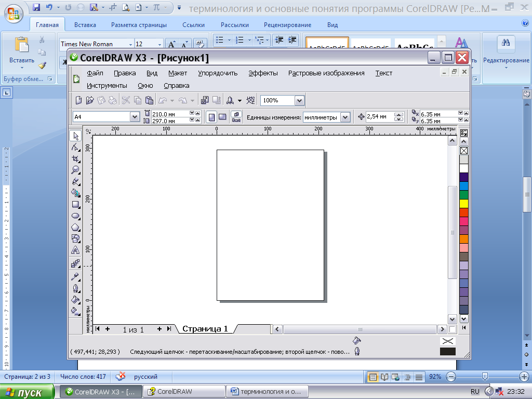Click the Application launcher rocket icon

tap(230, 100)
